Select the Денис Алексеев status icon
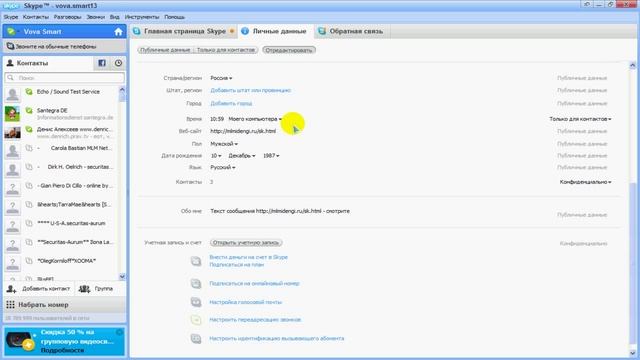640x360 pixels. (29, 129)
